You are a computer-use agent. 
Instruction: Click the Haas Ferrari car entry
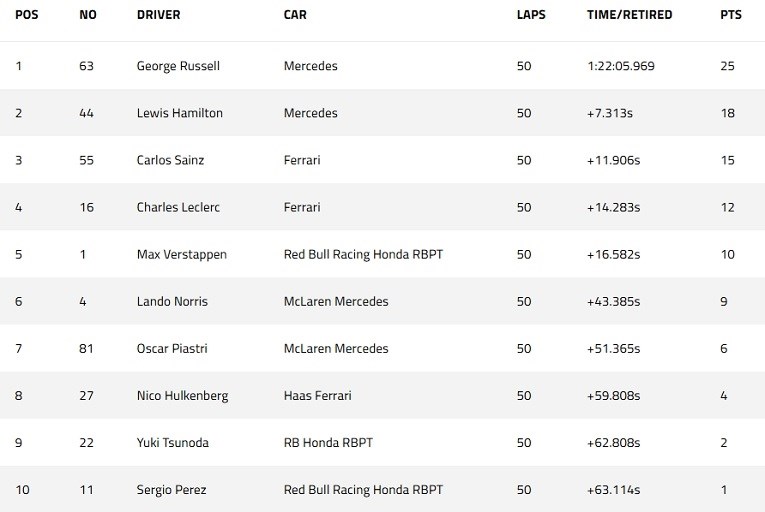(318, 395)
